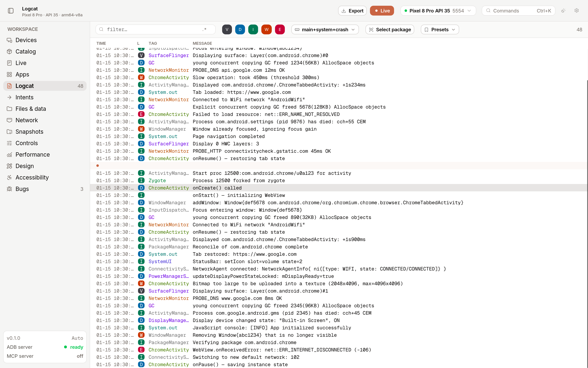Toggle Verbose level filter V
588x368 pixels.
click(x=227, y=29)
